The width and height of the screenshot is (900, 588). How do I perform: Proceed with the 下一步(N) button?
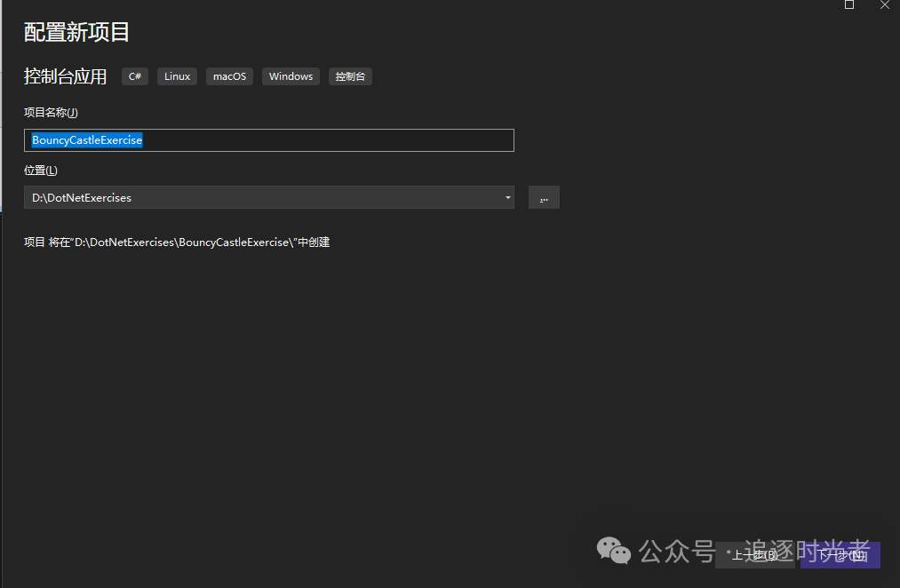click(840, 555)
